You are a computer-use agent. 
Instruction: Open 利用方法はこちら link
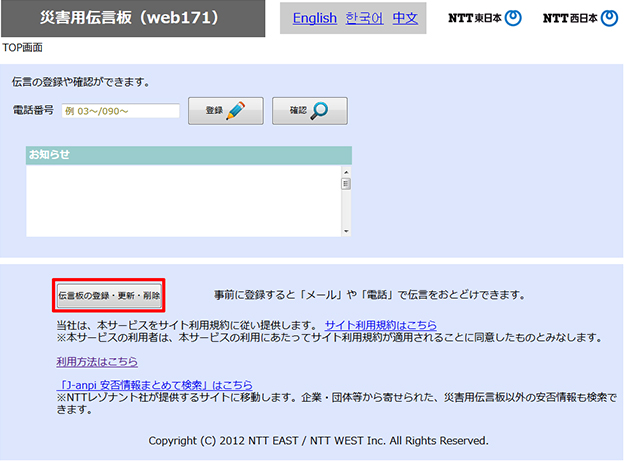[x=97, y=361]
